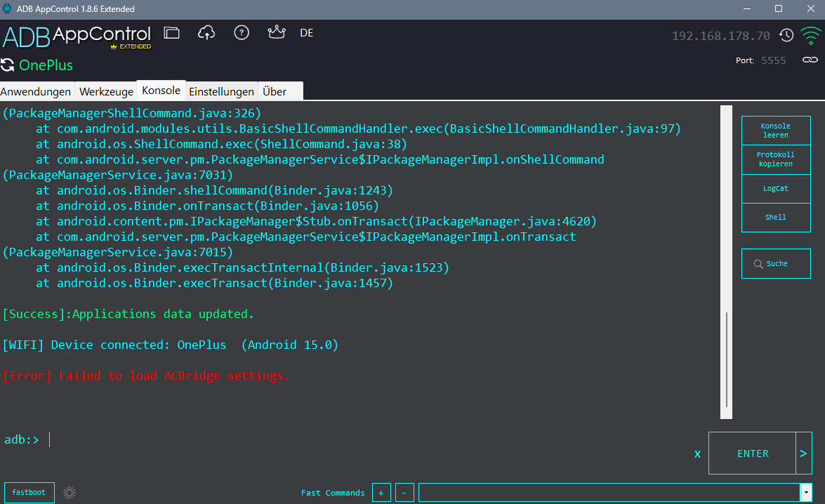Click the Binder.execTransact(Binder.java:1457) line
The width and height of the screenshot is (825, 504).
[x=214, y=283]
